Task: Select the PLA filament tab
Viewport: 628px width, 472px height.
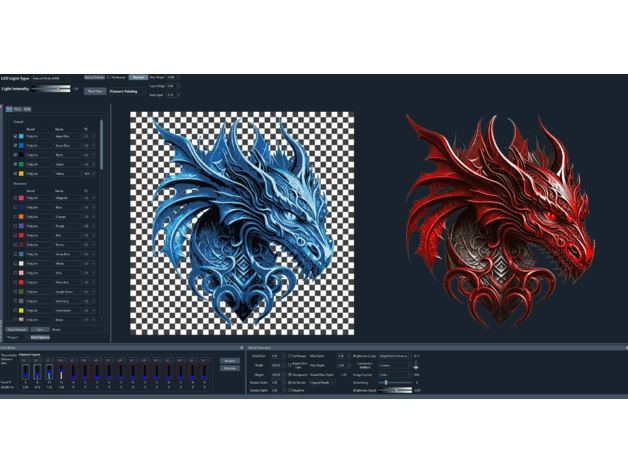Action: click(9, 109)
